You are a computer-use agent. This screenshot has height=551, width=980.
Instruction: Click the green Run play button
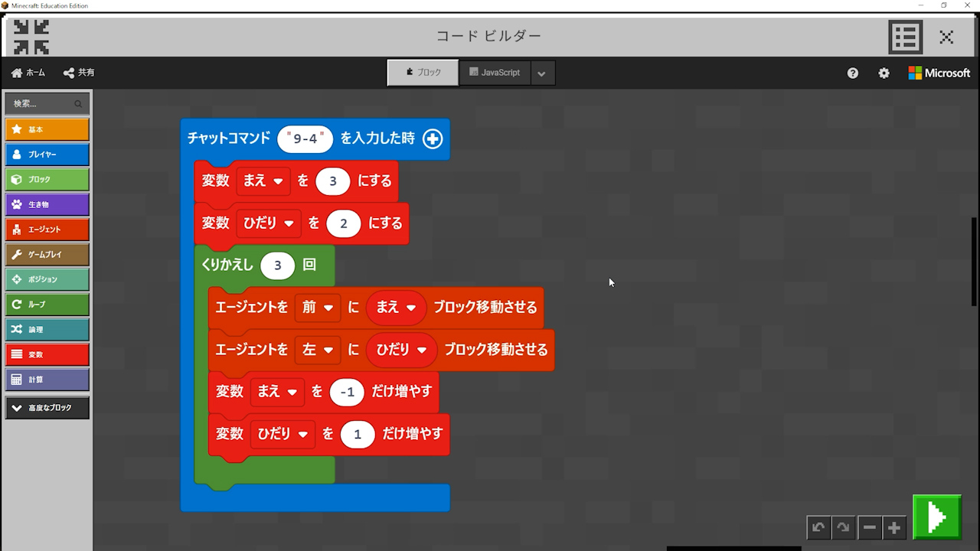click(x=936, y=517)
